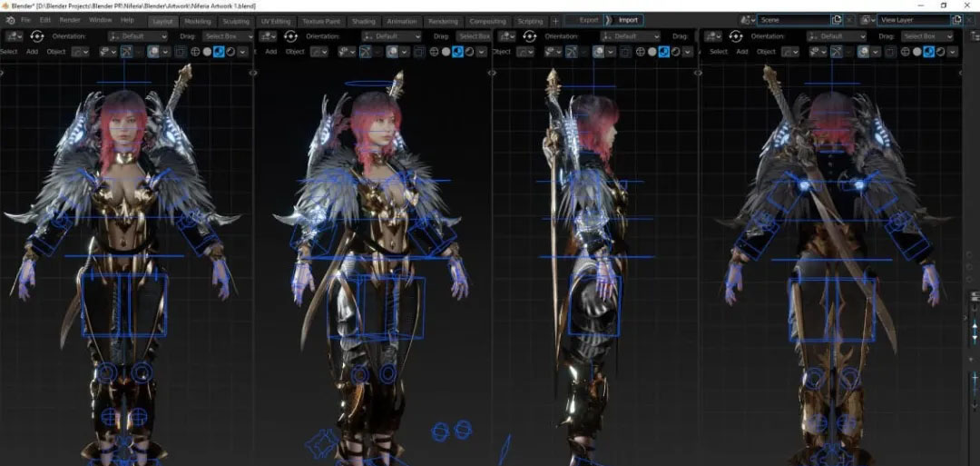Select wireframe shading in front-view viewport

pyautogui.click(x=195, y=51)
